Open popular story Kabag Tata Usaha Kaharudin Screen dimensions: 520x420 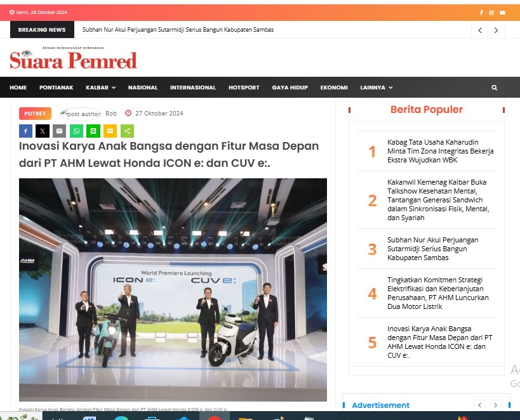pyautogui.click(x=441, y=151)
